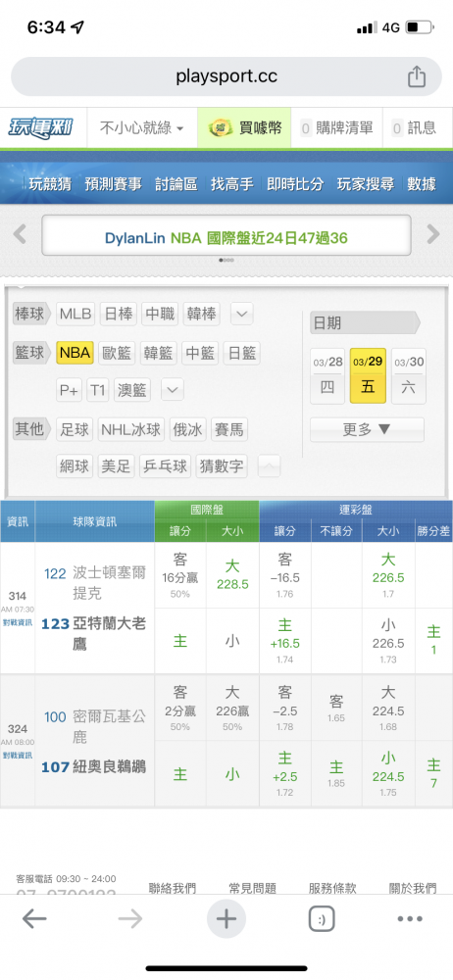
Task: Select NHL冰球 sport filter
Action: pos(131,429)
